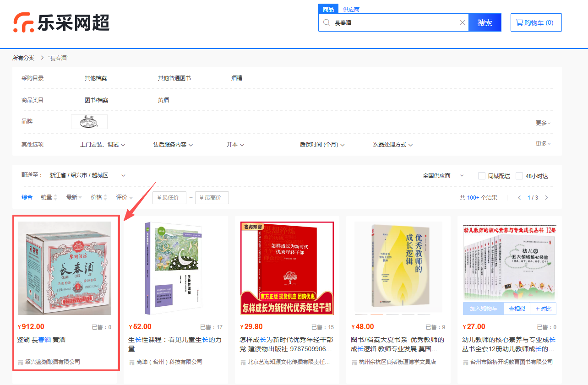588x385 pixels.
Task: Select the 综合 sorting tab
Action: 27,197
